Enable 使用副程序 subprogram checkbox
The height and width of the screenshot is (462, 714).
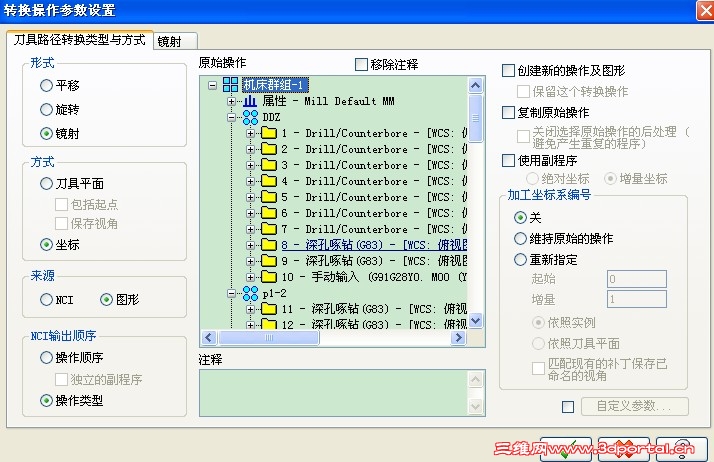(508, 160)
